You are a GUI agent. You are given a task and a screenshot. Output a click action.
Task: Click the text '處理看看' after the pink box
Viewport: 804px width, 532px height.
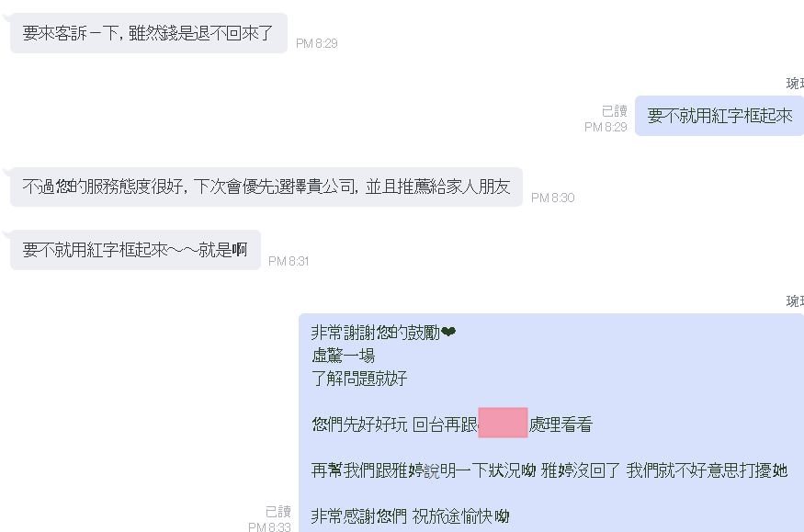[560, 424]
